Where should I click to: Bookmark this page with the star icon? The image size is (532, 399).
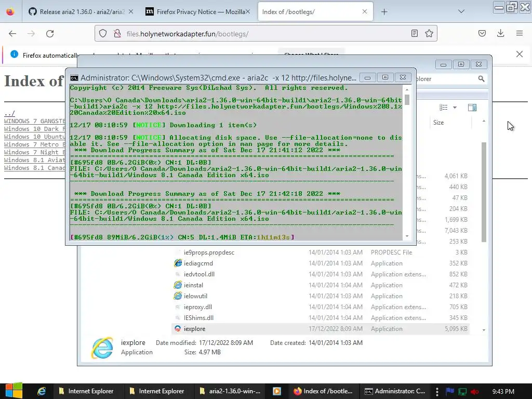429,33
